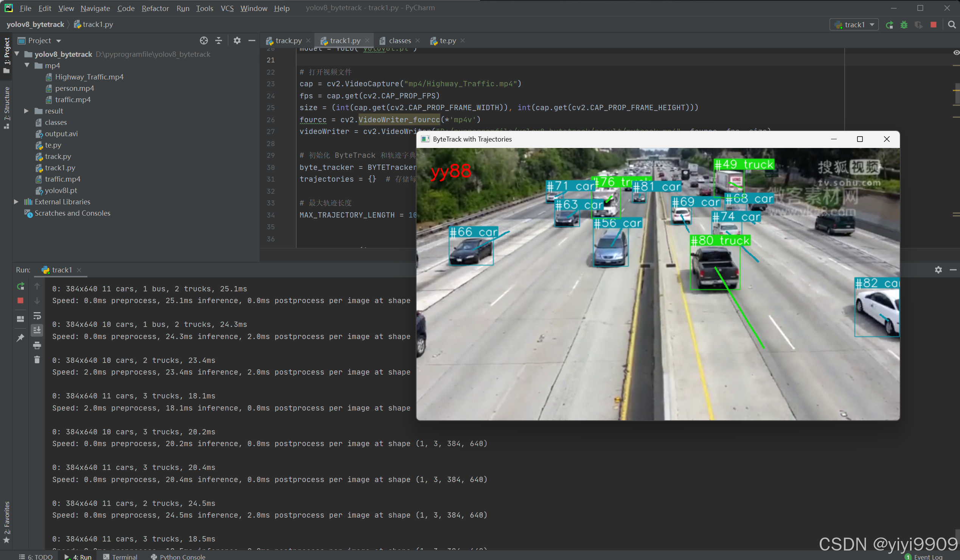Open the Event Log in status bar
Image resolution: width=960 pixels, height=560 pixels.
pos(927,557)
